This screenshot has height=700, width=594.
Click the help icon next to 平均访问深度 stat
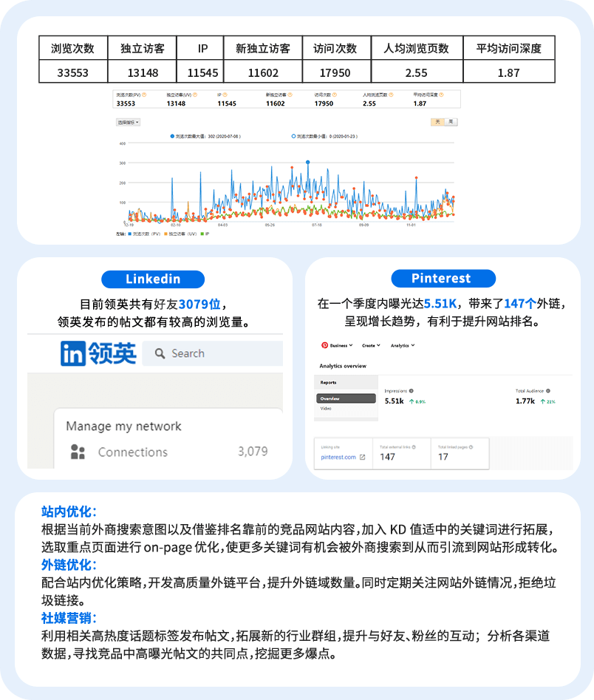click(441, 95)
